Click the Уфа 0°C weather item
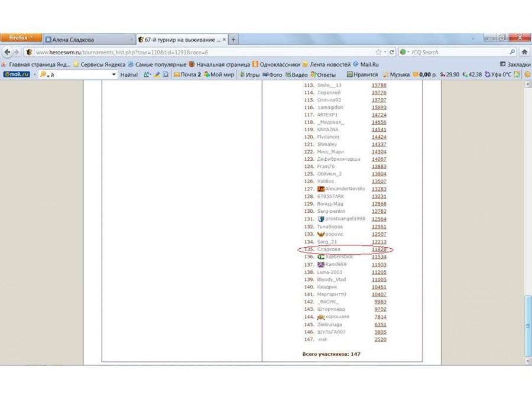Screen dimensions: 532x399 pos(498,74)
